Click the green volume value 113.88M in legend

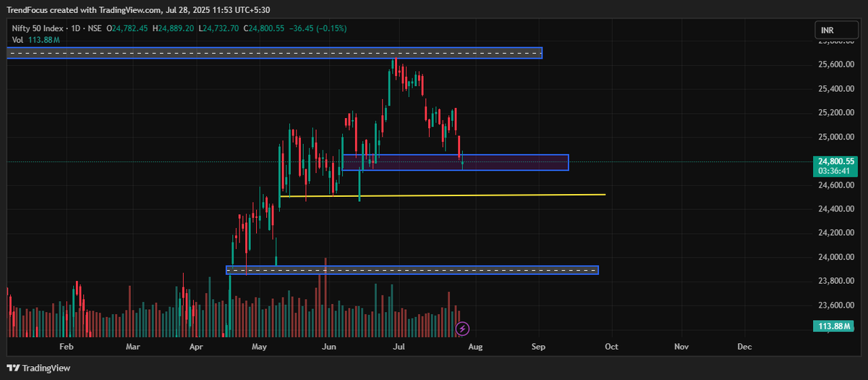[x=43, y=39]
